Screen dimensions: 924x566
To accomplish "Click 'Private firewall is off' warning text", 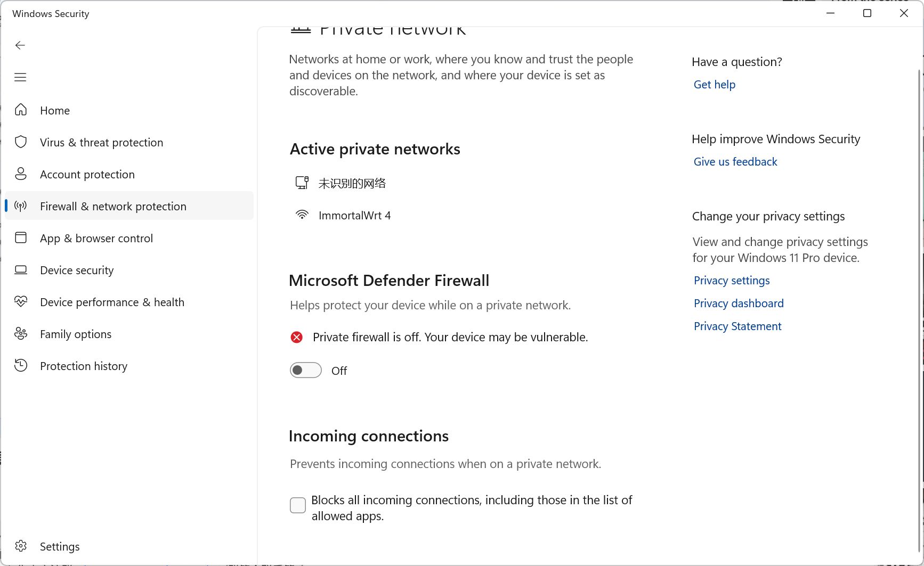I will tap(450, 337).
